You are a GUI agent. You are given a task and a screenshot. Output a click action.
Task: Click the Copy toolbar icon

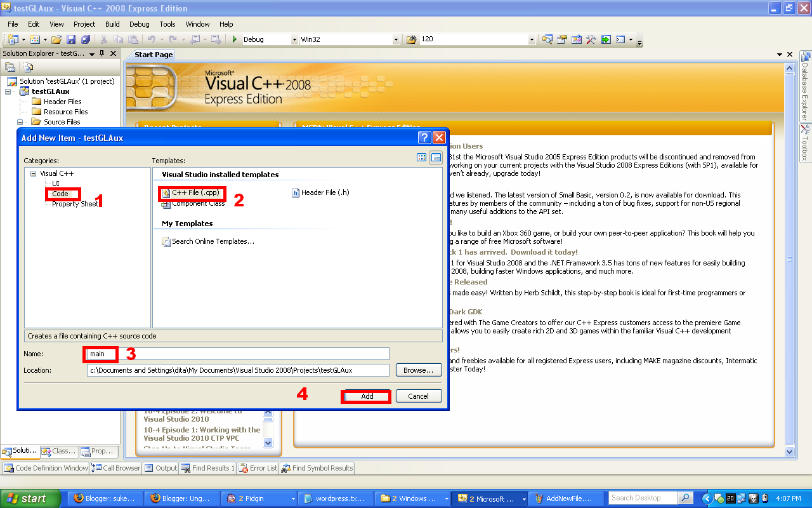click(119, 39)
